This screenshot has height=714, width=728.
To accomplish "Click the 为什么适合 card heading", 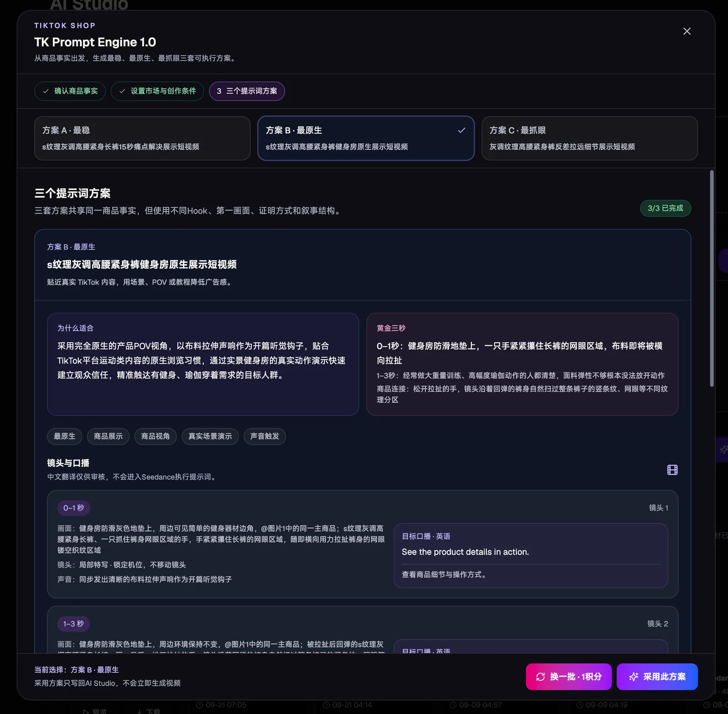I will (76, 328).
